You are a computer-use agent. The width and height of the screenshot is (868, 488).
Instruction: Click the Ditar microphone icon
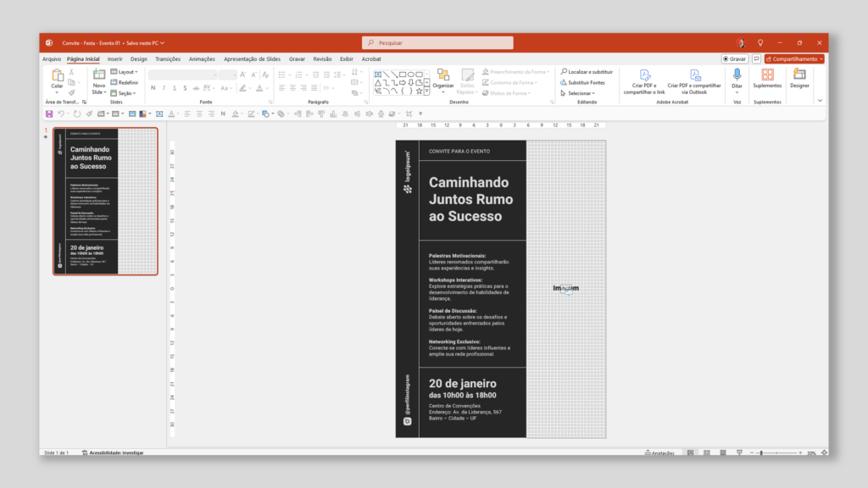click(x=737, y=75)
